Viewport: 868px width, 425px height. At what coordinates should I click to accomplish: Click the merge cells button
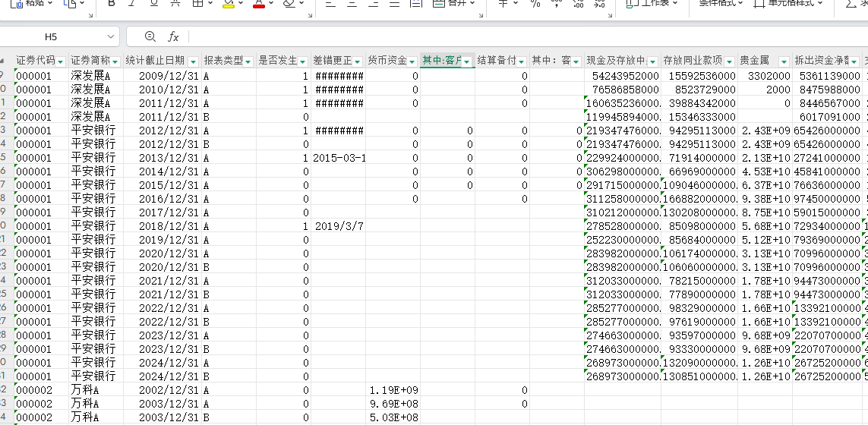click(x=449, y=3)
